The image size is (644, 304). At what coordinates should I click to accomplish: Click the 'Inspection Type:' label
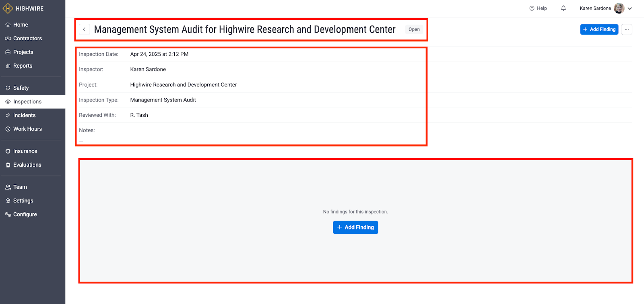[99, 100]
